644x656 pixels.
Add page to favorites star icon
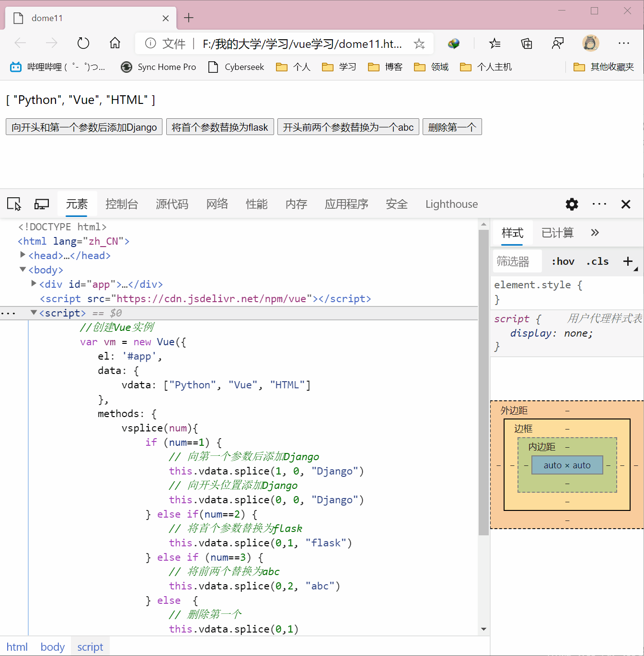click(419, 44)
